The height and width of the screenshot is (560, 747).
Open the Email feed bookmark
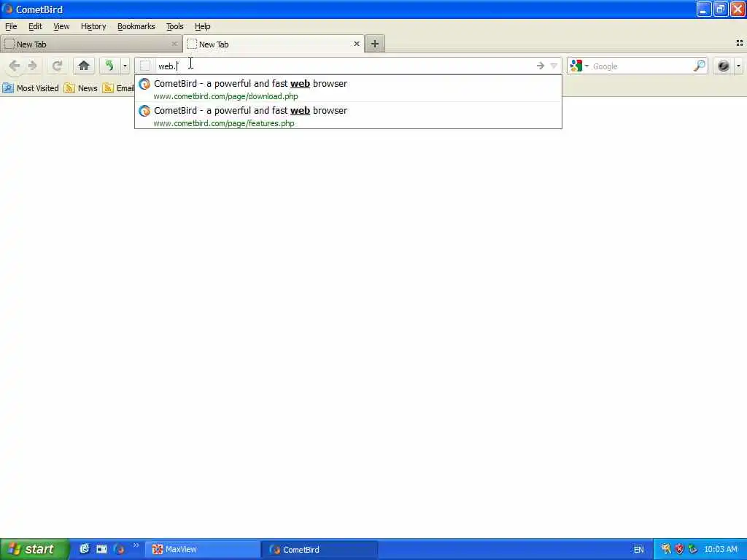(x=119, y=88)
